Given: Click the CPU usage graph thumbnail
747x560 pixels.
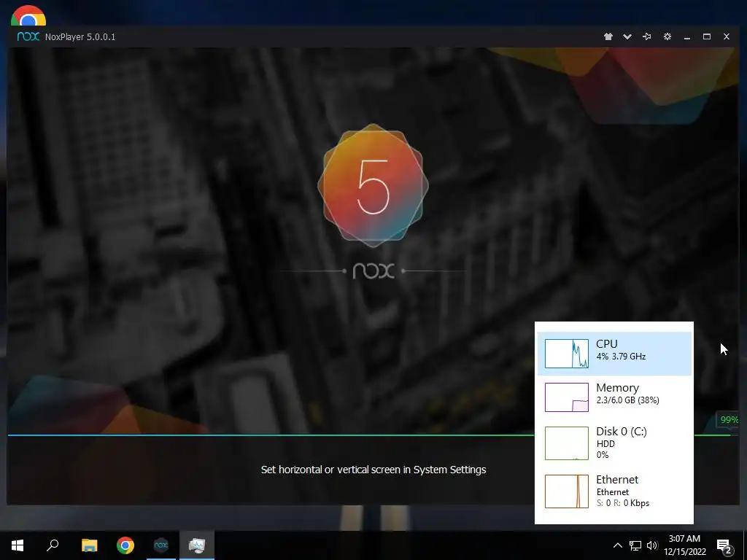Looking at the screenshot, I should click(x=566, y=354).
